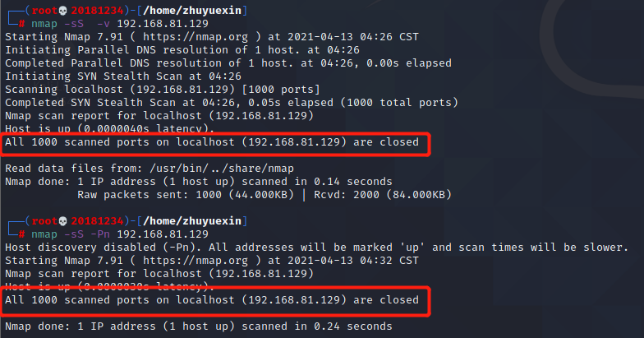
Task: Click the /home/zhuyuexin path in second prompt
Action: coord(192,221)
